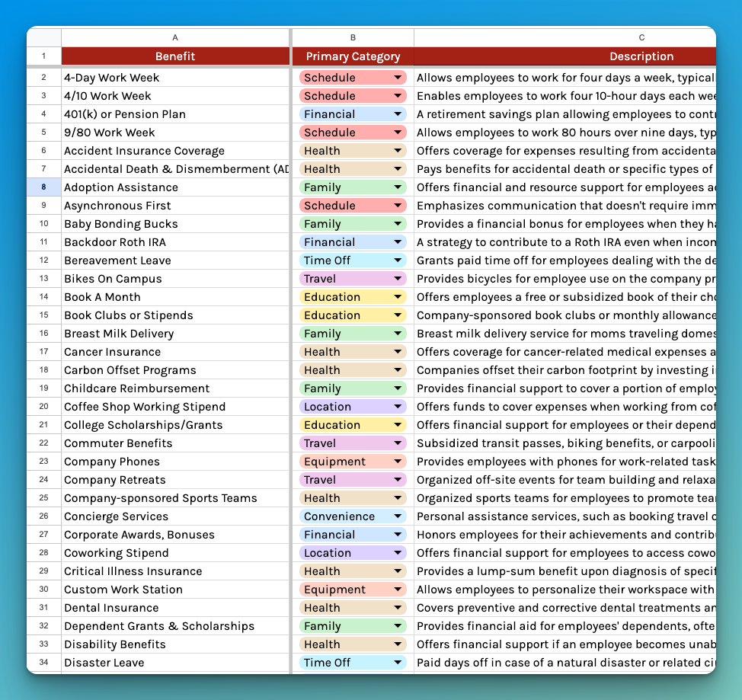Select the description 'Provides bicycles for employee use'

click(x=565, y=279)
